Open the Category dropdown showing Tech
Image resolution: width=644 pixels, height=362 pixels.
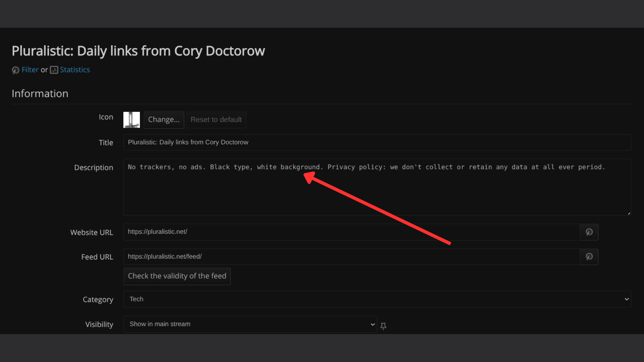tap(377, 299)
